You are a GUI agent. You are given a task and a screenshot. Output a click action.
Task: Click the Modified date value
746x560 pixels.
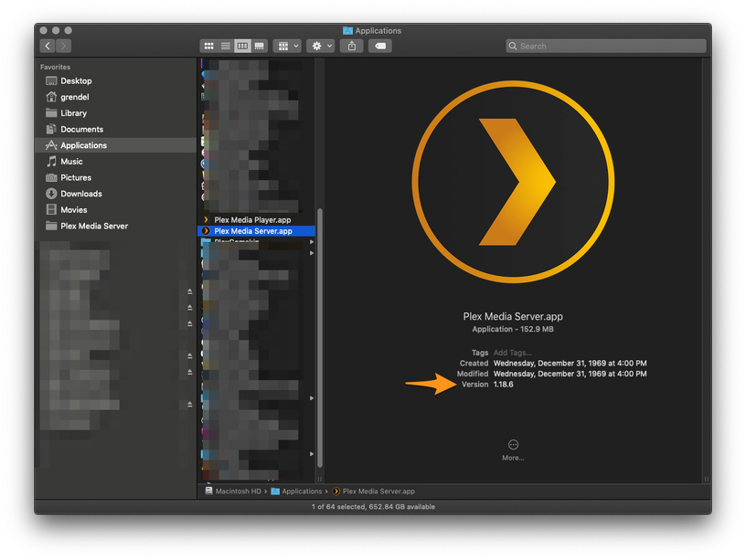(x=570, y=375)
